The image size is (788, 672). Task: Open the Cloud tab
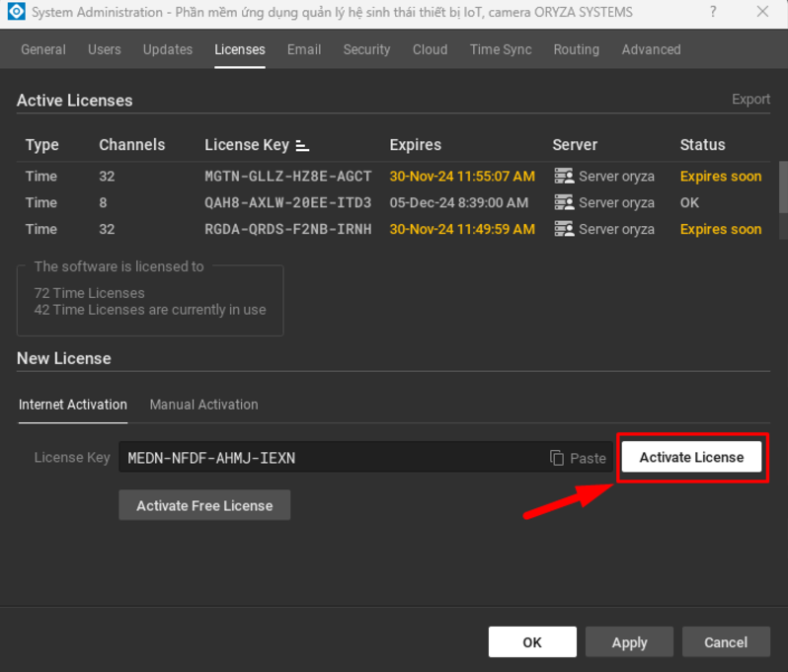(431, 49)
